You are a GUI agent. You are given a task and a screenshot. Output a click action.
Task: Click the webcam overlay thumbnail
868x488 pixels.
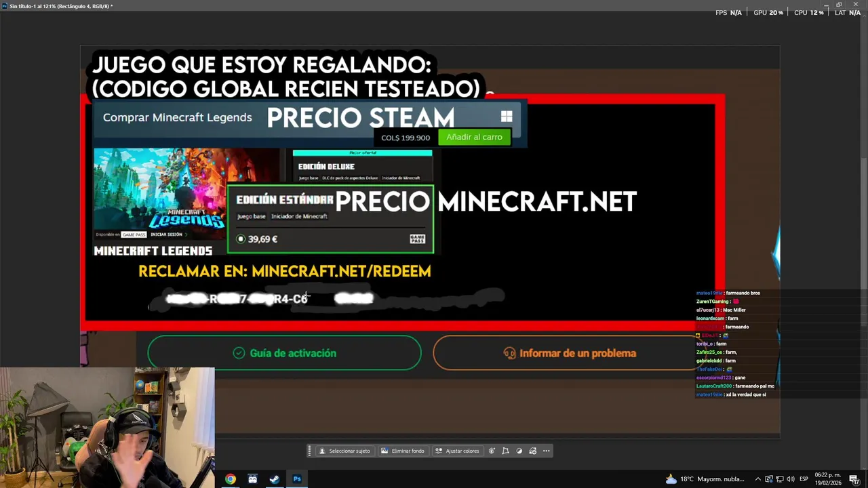(x=107, y=428)
